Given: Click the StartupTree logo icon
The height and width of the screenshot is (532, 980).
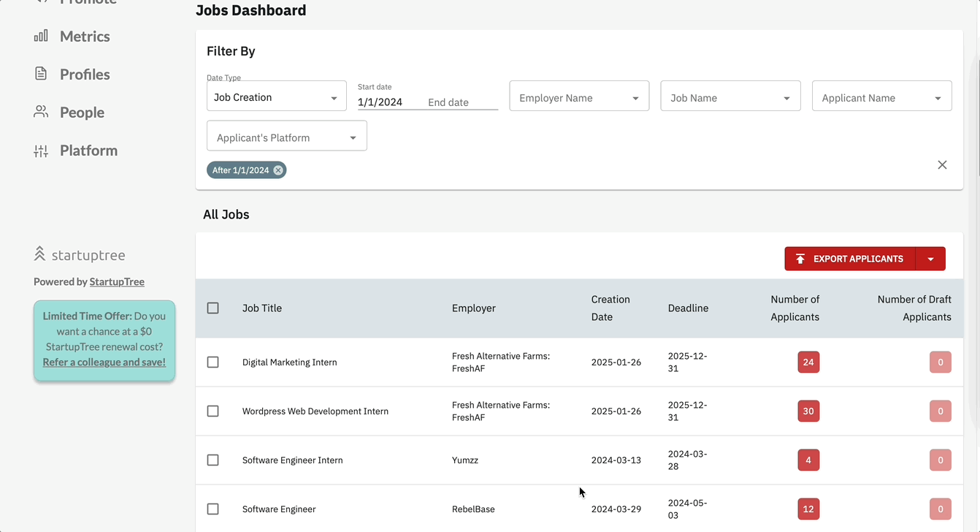Looking at the screenshot, I should click(39, 254).
